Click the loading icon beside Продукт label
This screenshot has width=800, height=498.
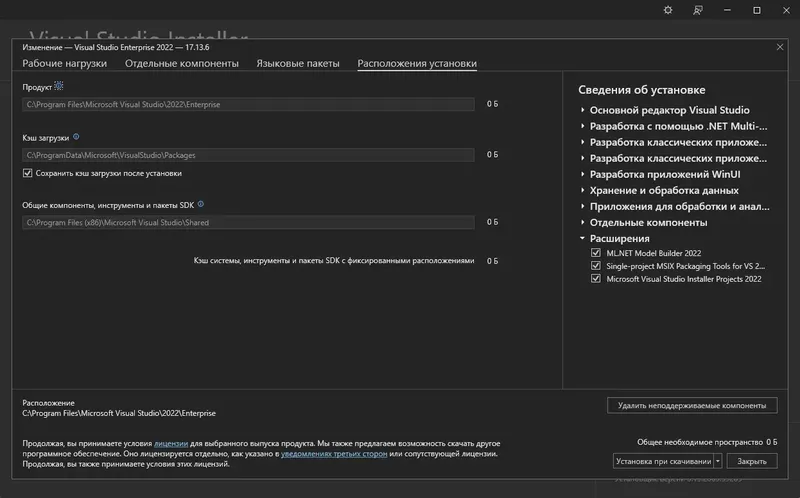59,86
